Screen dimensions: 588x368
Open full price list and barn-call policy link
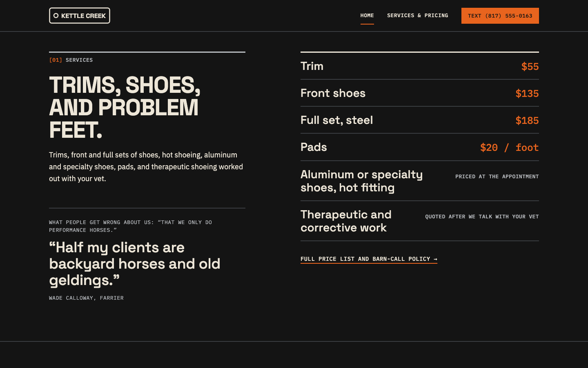click(x=369, y=259)
